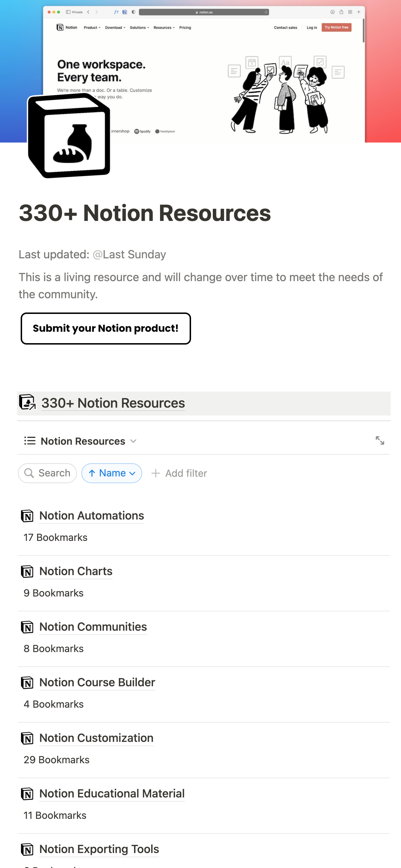Click the large Notion cube page icon
Image resolution: width=401 pixels, height=868 pixels.
[69, 137]
